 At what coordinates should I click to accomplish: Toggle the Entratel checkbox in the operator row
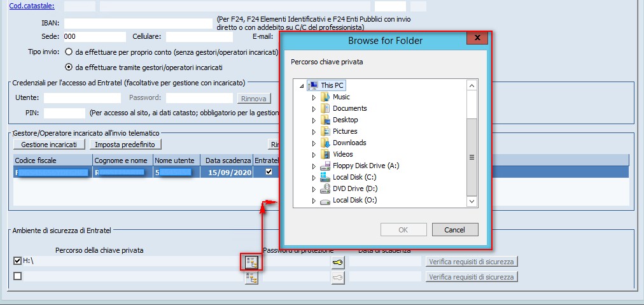point(269,172)
